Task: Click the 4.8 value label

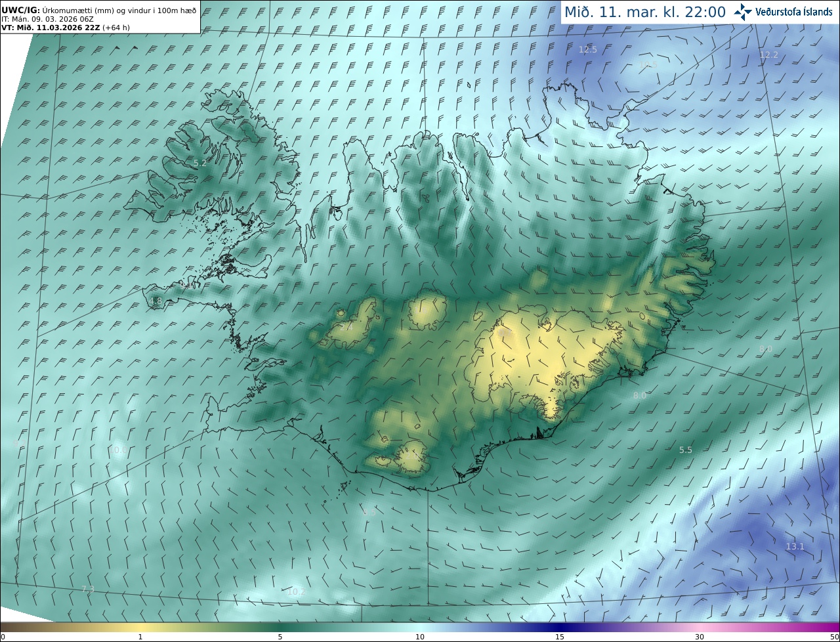Action: [156, 302]
